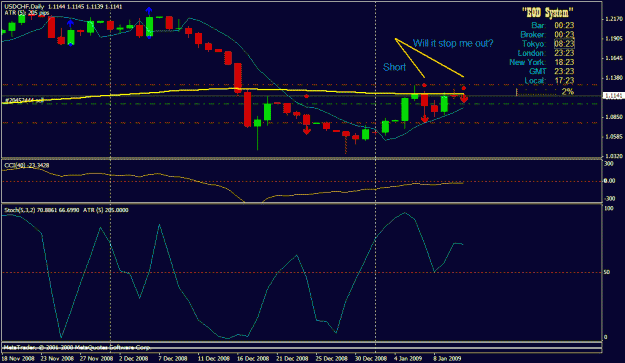The width and height of the screenshot is (625, 363).
Task: Click the '4 Jan 2009' date label
Action: [x=408, y=358]
